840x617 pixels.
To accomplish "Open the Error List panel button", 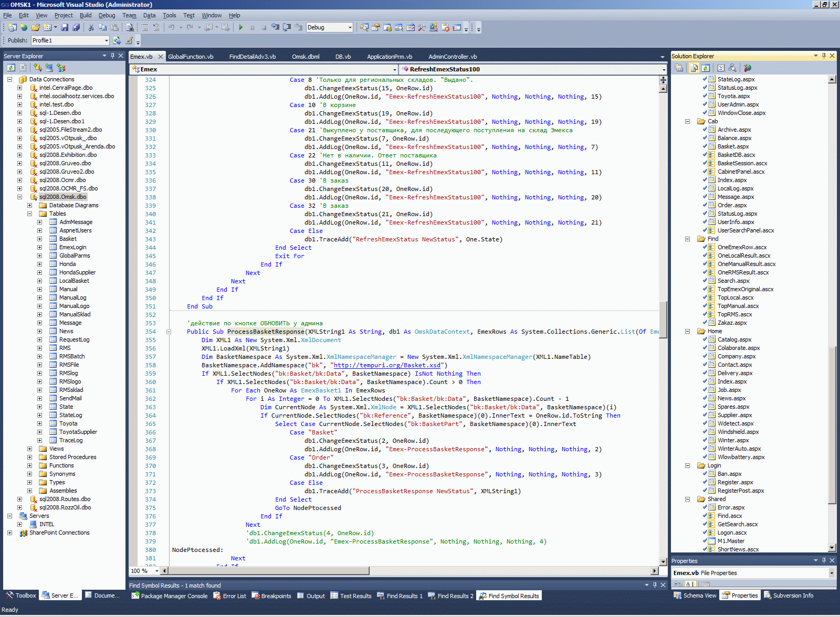I will click(x=229, y=595).
